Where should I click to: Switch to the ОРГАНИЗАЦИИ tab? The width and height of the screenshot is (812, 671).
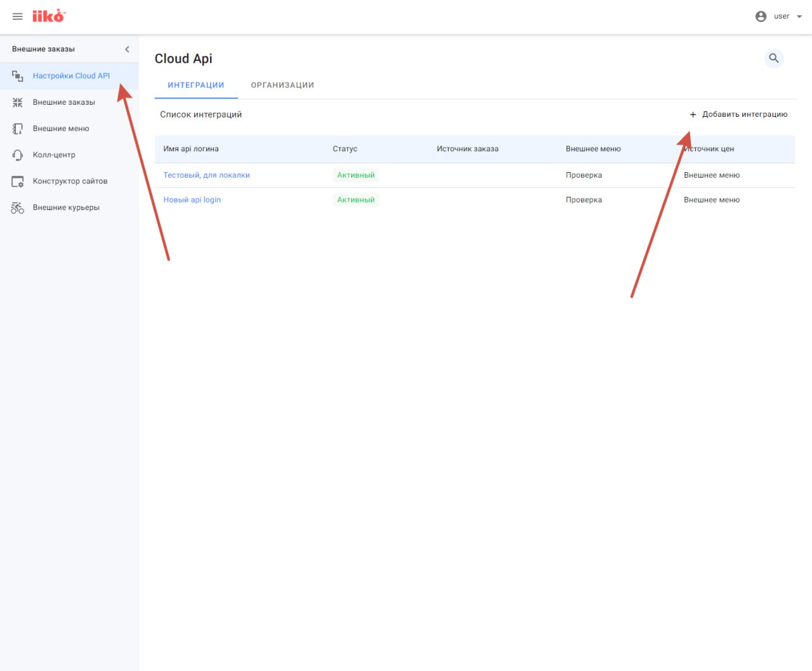(282, 85)
